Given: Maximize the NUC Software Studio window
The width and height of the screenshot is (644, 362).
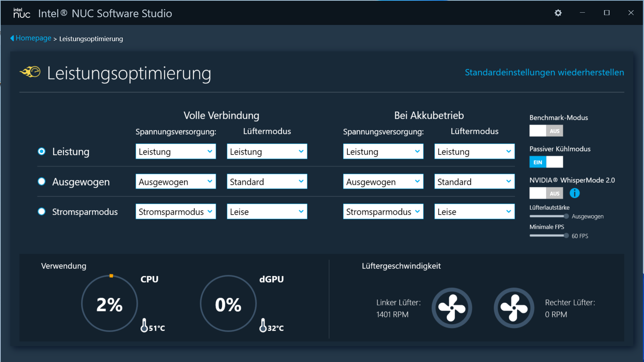Looking at the screenshot, I should point(606,13).
